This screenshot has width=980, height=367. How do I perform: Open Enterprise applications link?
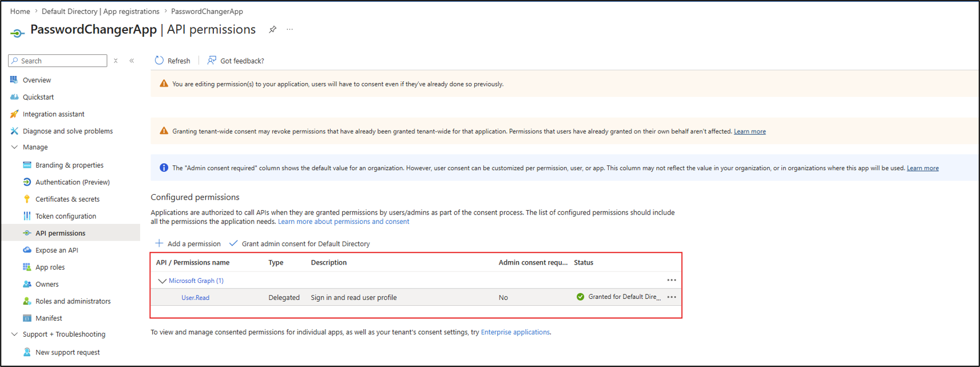click(x=515, y=332)
